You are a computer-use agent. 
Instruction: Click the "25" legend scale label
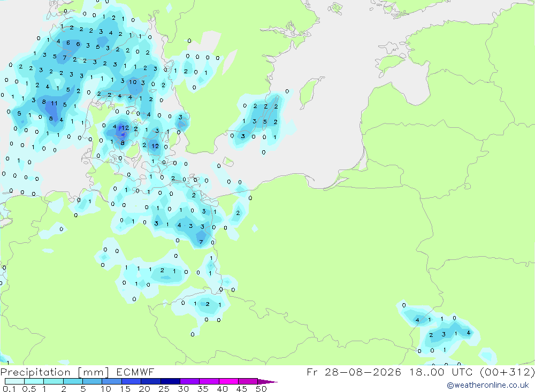[x=164, y=389]
